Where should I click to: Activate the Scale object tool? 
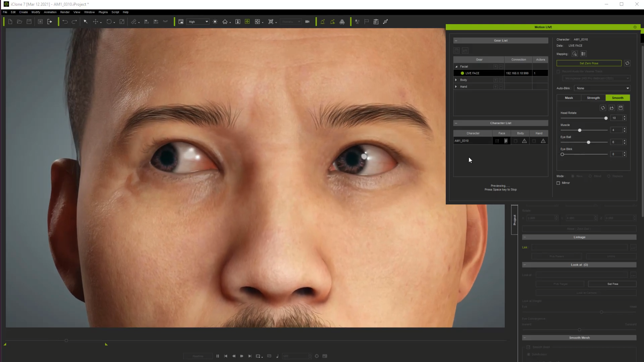click(122, 22)
